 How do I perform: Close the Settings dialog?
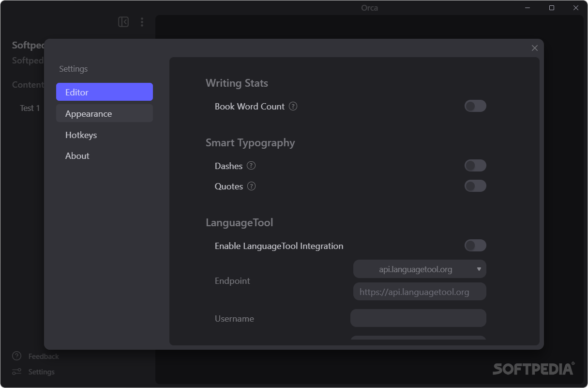click(535, 48)
